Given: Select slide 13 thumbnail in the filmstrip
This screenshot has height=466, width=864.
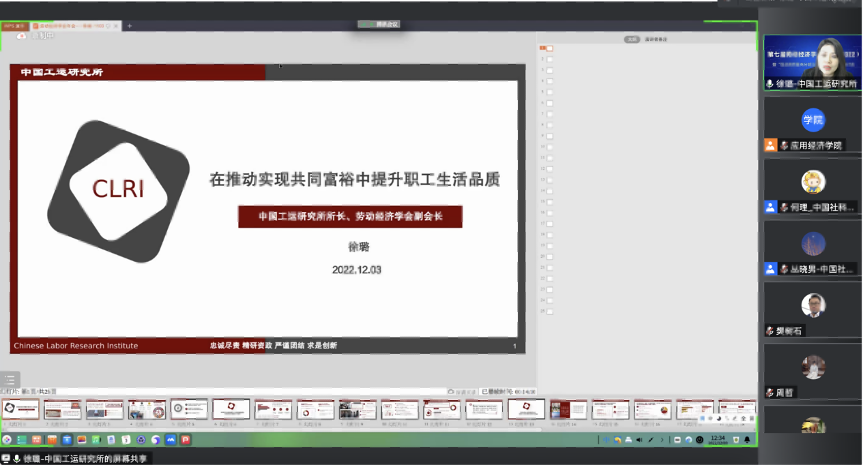Looking at the screenshot, I should 526,410.
